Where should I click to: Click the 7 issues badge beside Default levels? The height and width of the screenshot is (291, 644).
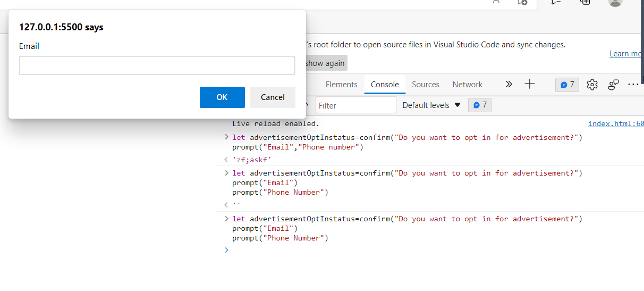click(x=480, y=105)
